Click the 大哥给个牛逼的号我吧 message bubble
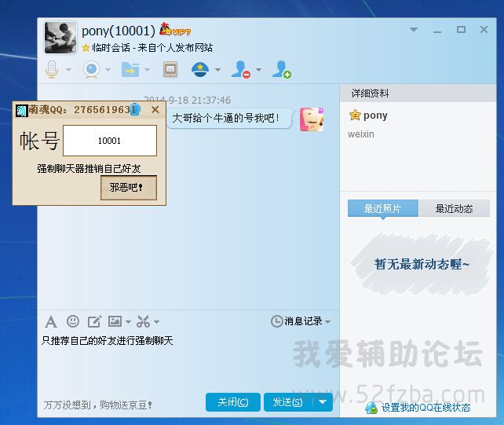The width and height of the screenshot is (504, 425). point(229,119)
